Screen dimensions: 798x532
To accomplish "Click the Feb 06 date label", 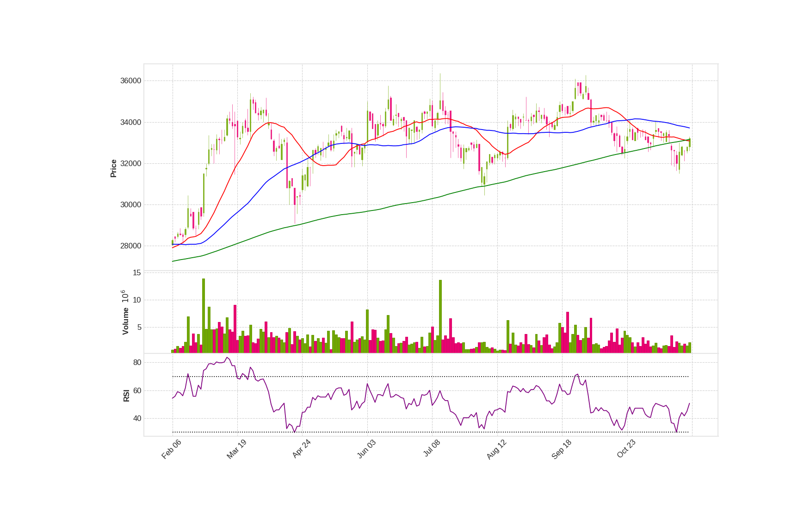I will pos(172,449).
